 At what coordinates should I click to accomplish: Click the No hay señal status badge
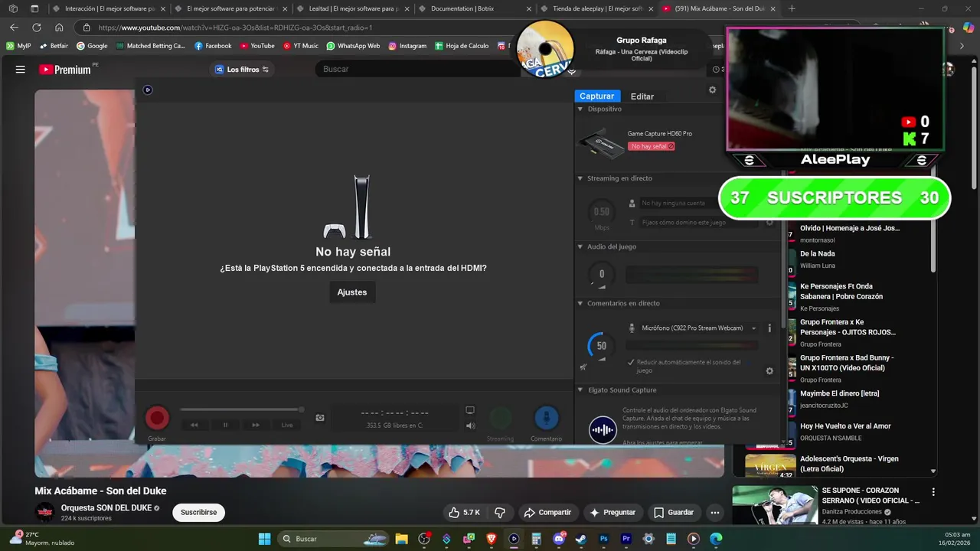click(652, 146)
